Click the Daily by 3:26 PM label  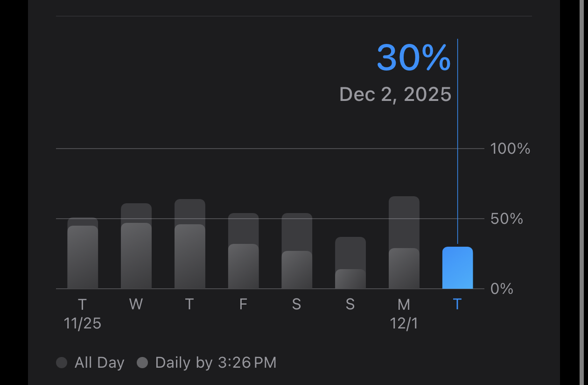tap(216, 363)
